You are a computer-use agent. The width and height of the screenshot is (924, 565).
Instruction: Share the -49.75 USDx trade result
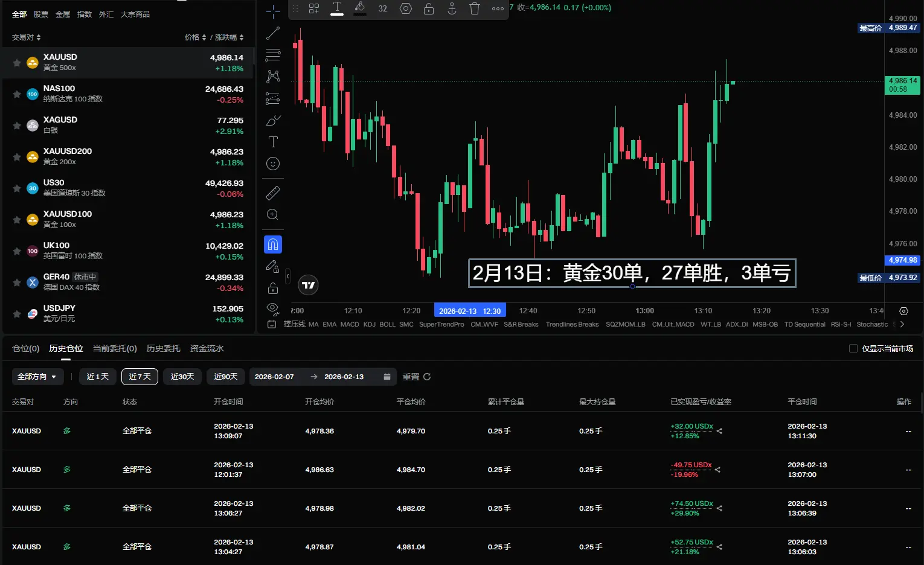(717, 470)
